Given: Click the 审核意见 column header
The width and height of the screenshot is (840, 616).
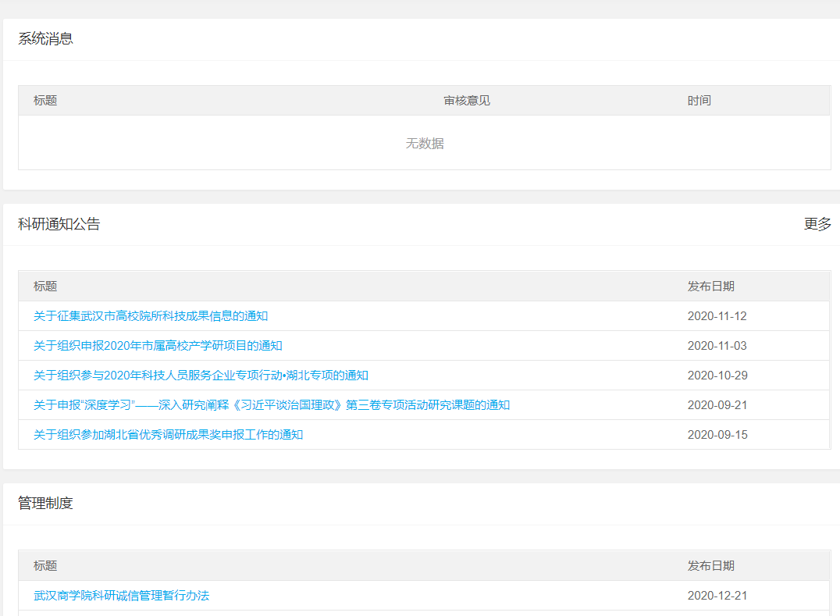Looking at the screenshot, I should [467, 101].
